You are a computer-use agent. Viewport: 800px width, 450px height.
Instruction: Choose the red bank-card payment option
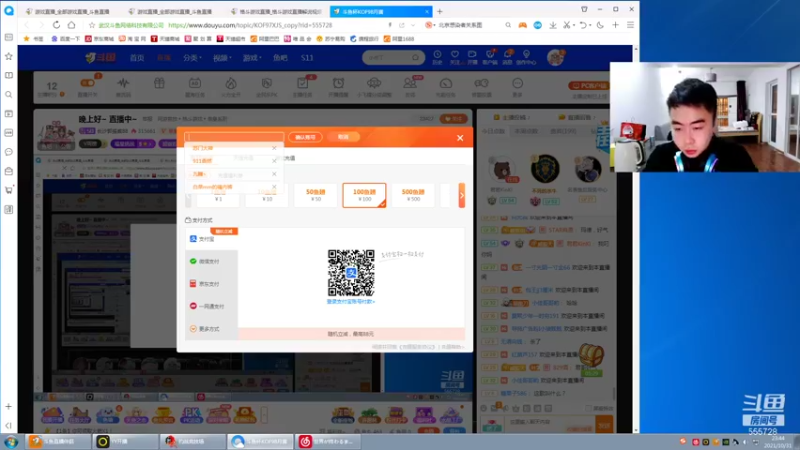coord(211,306)
